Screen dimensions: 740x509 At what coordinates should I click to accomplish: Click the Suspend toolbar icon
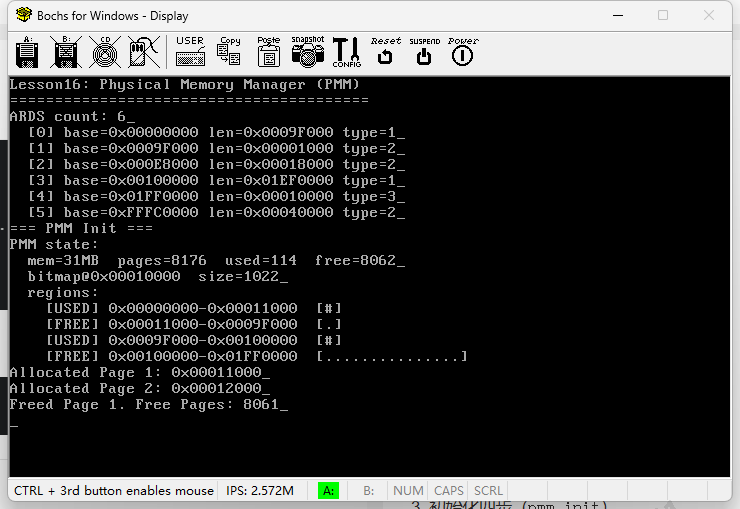click(424, 51)
